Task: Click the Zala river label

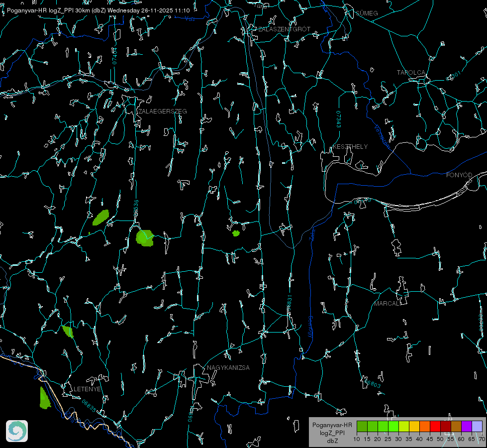Action: (x=312, y=235)
